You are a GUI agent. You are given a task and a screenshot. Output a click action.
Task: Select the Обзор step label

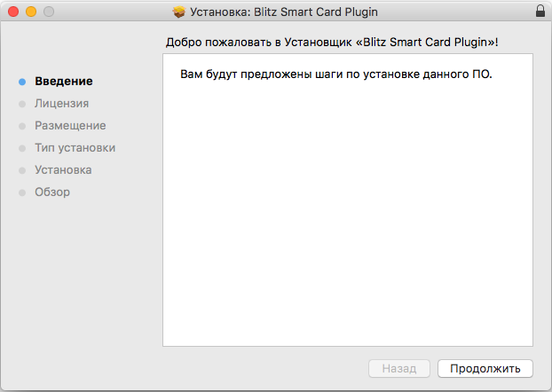coord(52,192)
